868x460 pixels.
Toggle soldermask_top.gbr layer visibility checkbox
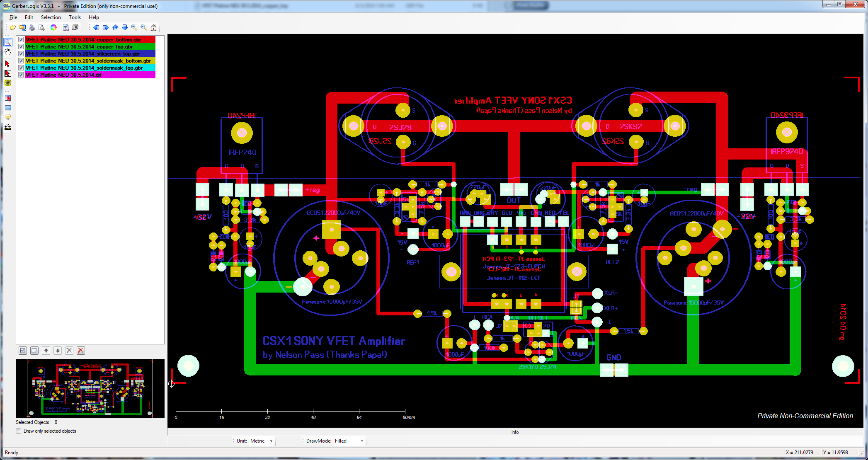pyautogui.click(x=21, y=68)
